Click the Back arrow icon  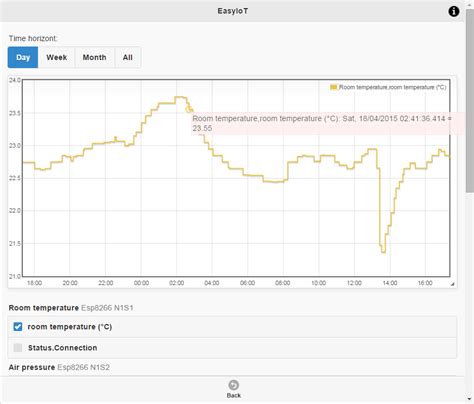[x=233, y=385]
